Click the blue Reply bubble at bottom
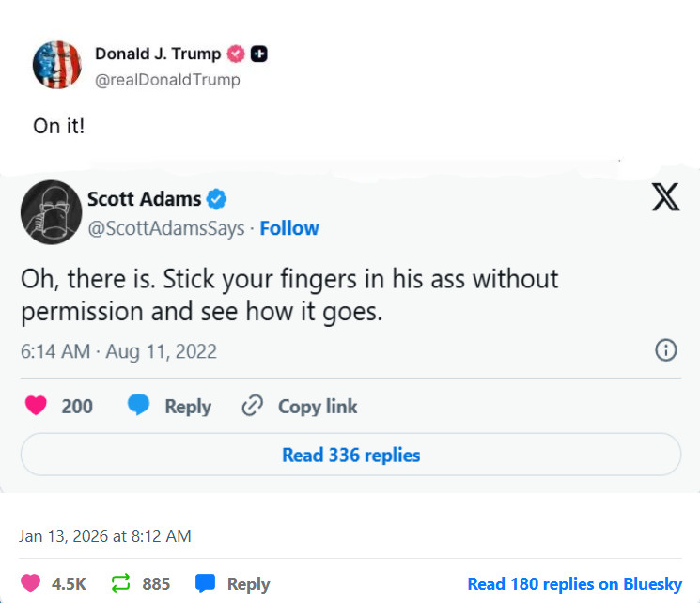Screen dimensions: 700x603 (x=206, y=583)
